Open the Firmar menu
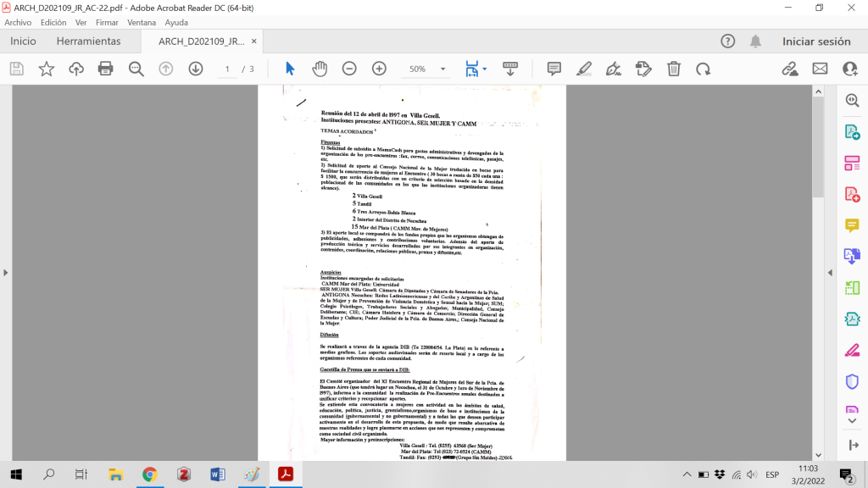 (x=107, y=22)
